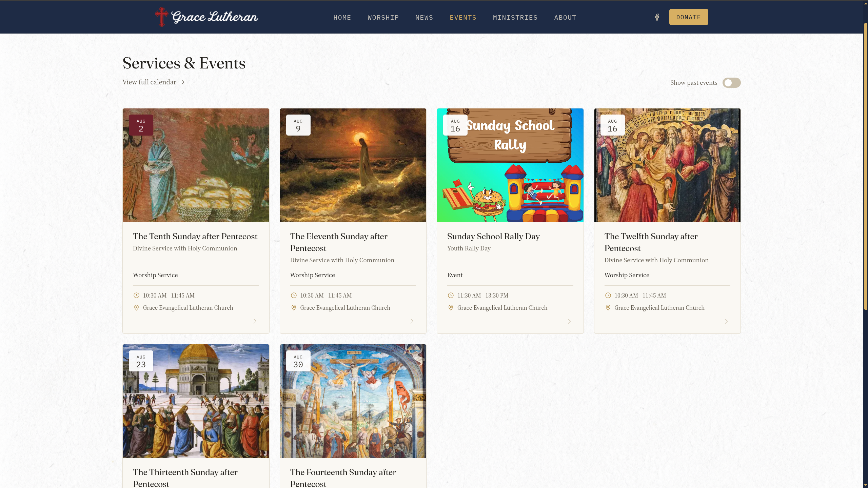
Task: Click Eleventh Sunday 'Divine Service with Holy Communion' text
Action: click(342, 260)
